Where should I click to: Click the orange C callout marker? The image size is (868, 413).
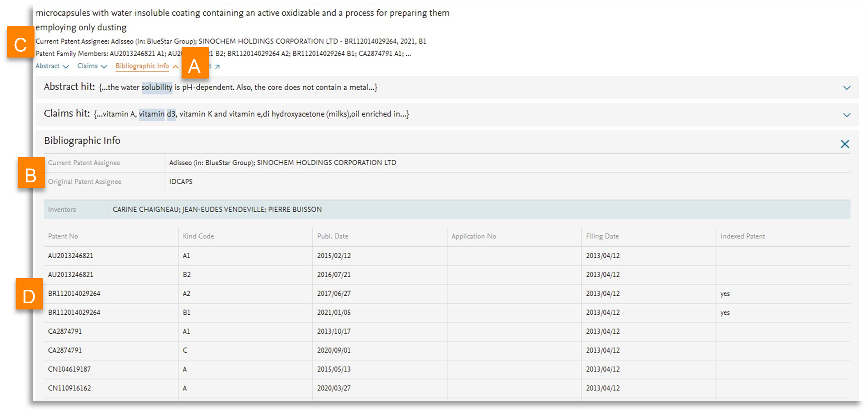(x=20, y=42)
